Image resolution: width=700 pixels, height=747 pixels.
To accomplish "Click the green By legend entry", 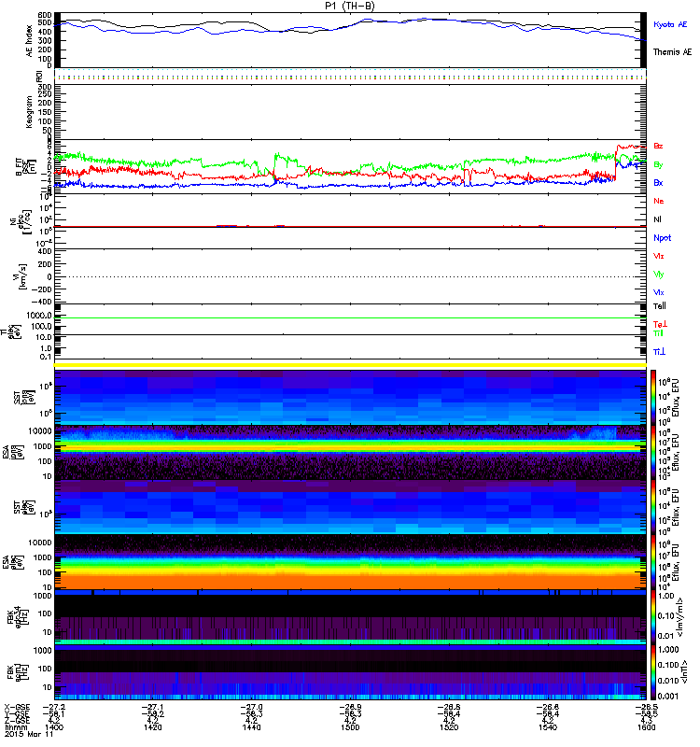I will coord(659,164).
